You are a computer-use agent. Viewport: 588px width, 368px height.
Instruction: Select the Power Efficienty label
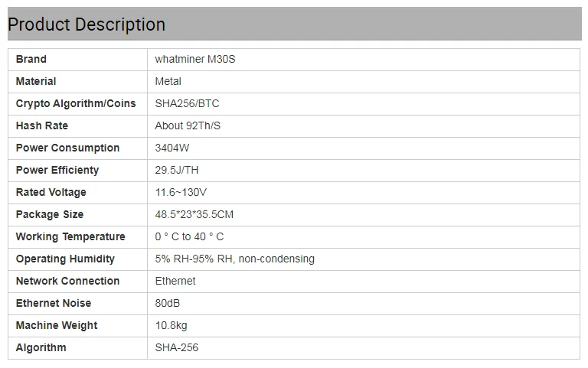tap(57, 170)
